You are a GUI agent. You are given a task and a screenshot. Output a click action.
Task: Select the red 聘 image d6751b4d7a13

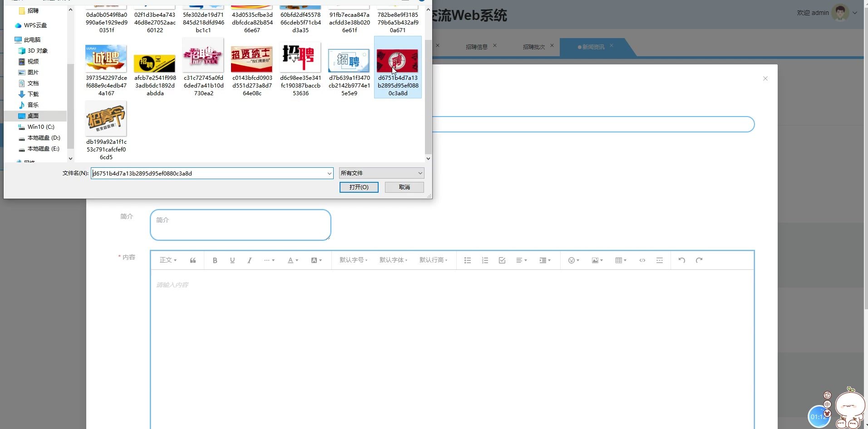(398, 61)
